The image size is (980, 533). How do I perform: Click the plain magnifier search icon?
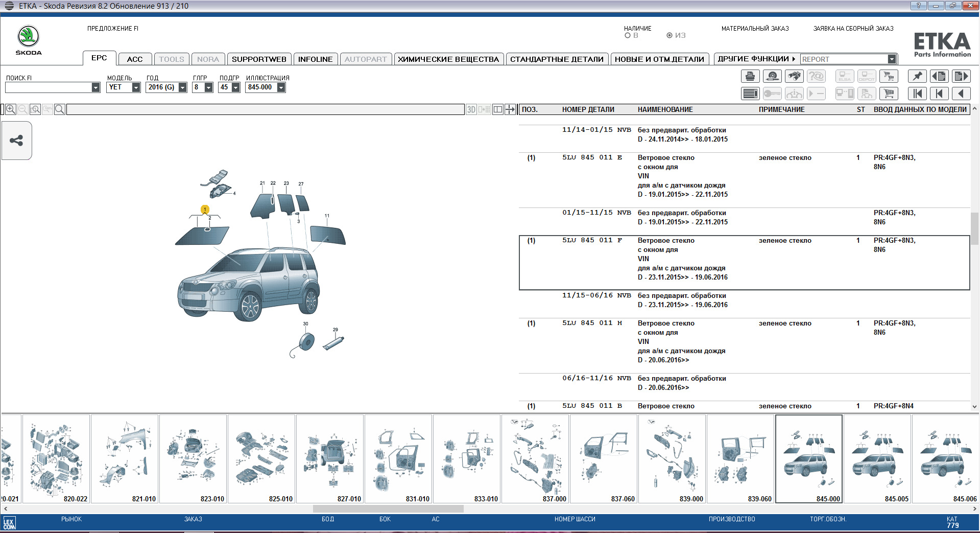59,109
